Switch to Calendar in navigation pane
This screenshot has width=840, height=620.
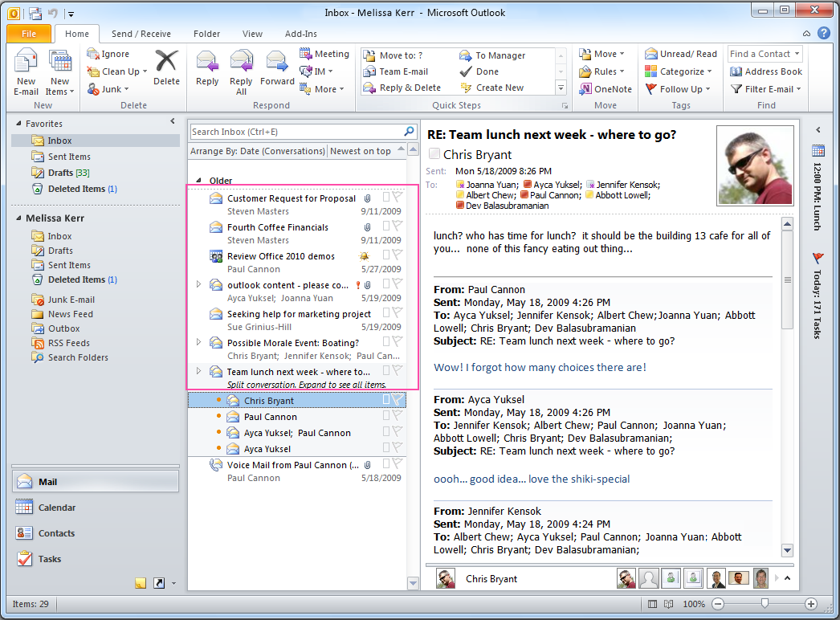point(56,508)
